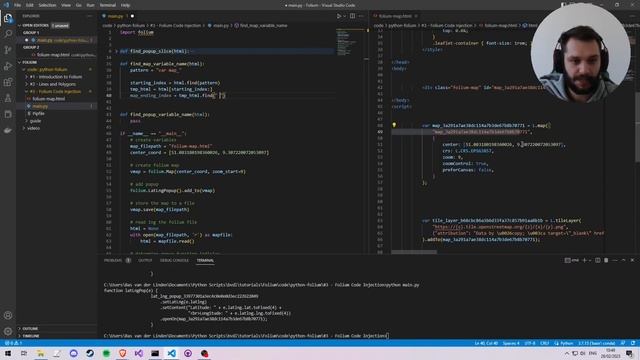Open the run button dropdown arrow
The image size is (640, 360).
(345, 16)
